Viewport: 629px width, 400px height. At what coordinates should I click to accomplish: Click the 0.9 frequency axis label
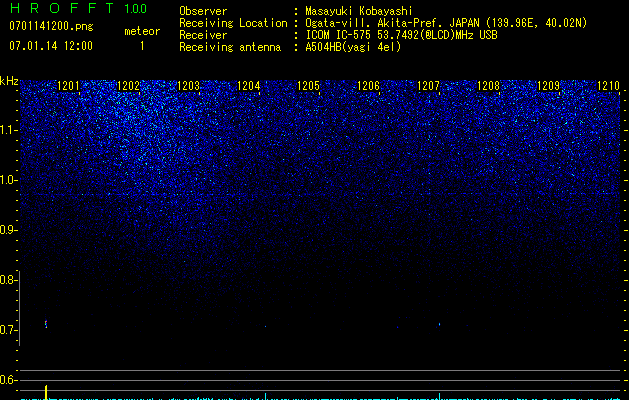pos(8,230)
